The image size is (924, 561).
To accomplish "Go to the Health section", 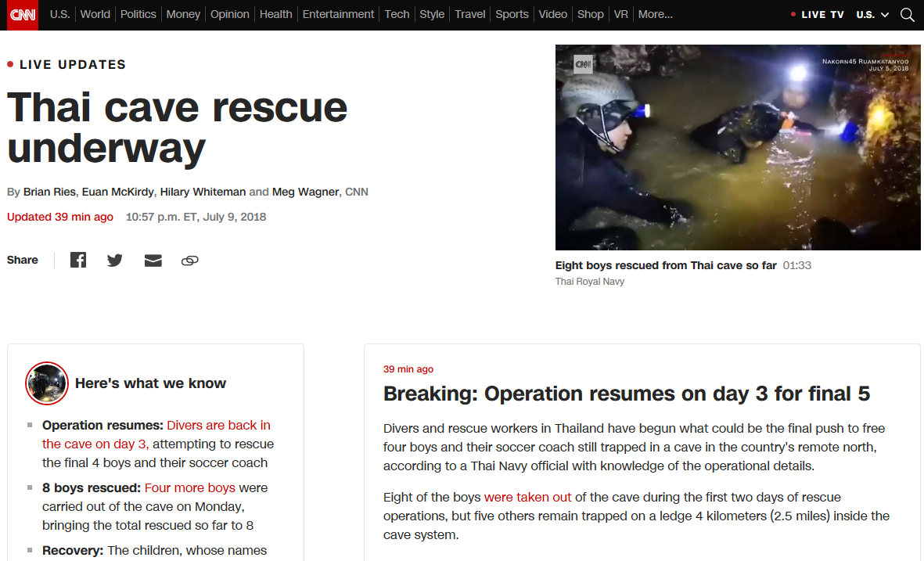I will [x=275, y=14].
